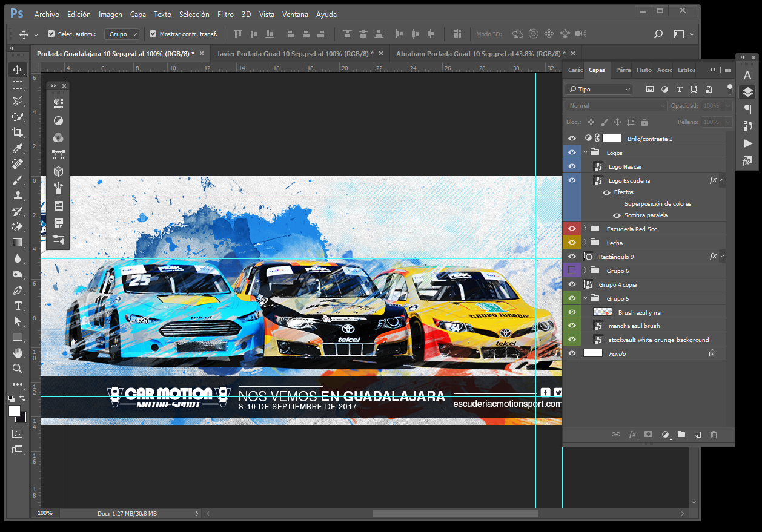Hide the Escuderia Red Soc group
This screenshot has width=762, height=532.
[572, 229]
